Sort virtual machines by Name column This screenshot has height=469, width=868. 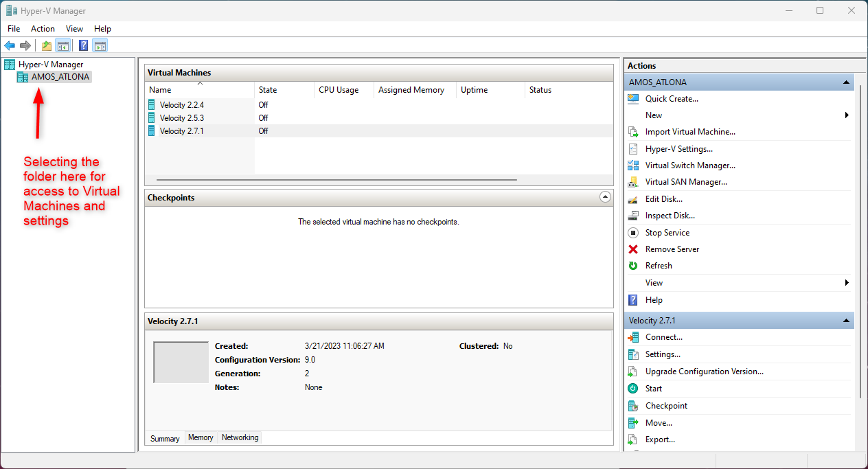[x=200, y=90]
